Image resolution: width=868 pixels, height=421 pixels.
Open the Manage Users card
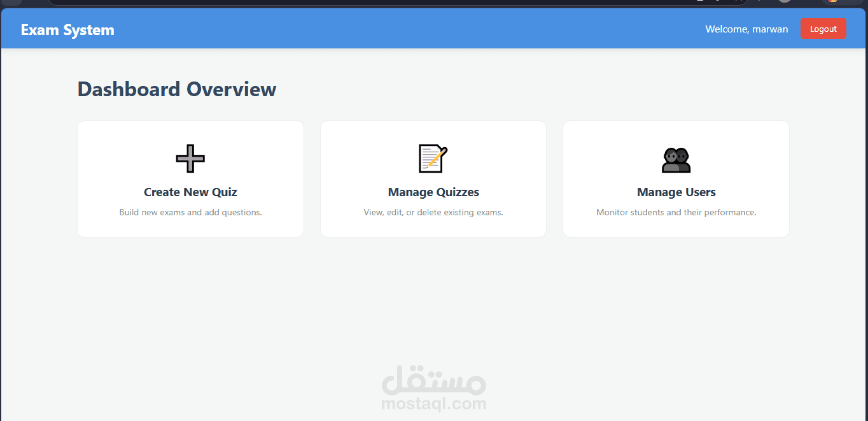(x=676, y=178)
